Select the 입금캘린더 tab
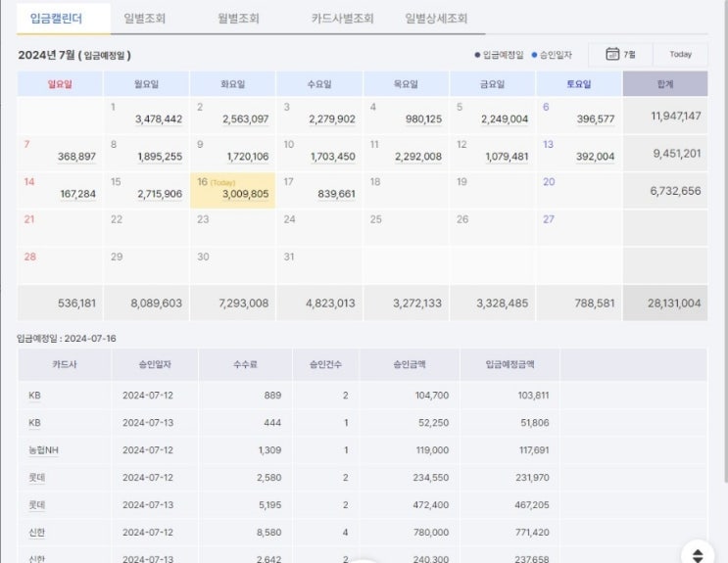The height and width of the screenshot is (563, 728). tap(56, 18)
